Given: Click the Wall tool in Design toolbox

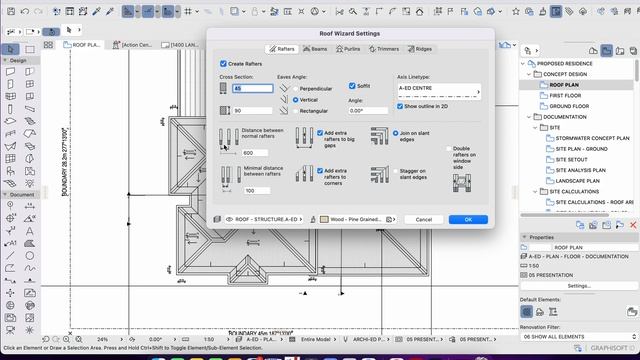Looking at the screenshot, I should pos(10,72).
